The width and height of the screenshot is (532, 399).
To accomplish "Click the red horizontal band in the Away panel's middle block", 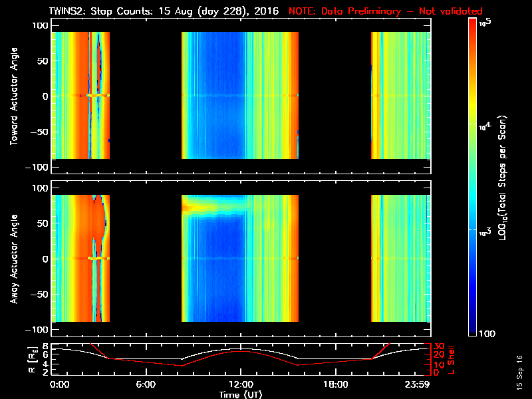I will click(x=199, y=208).
